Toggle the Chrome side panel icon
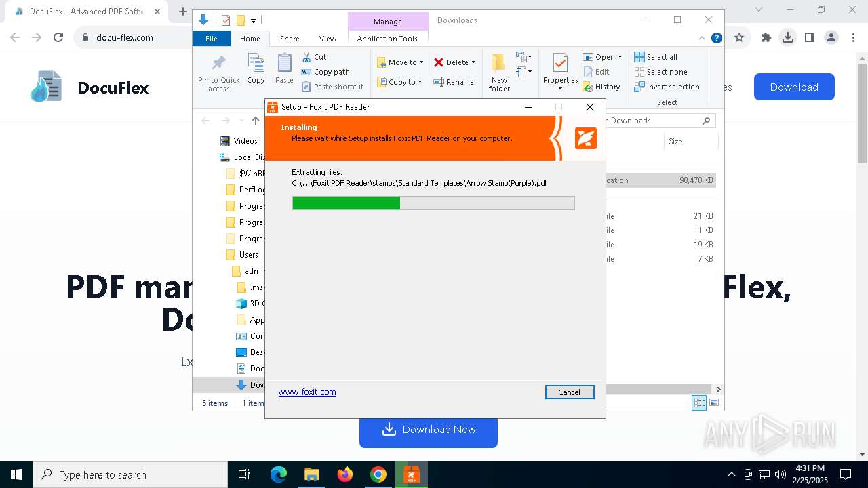 [x=810, y=37]
